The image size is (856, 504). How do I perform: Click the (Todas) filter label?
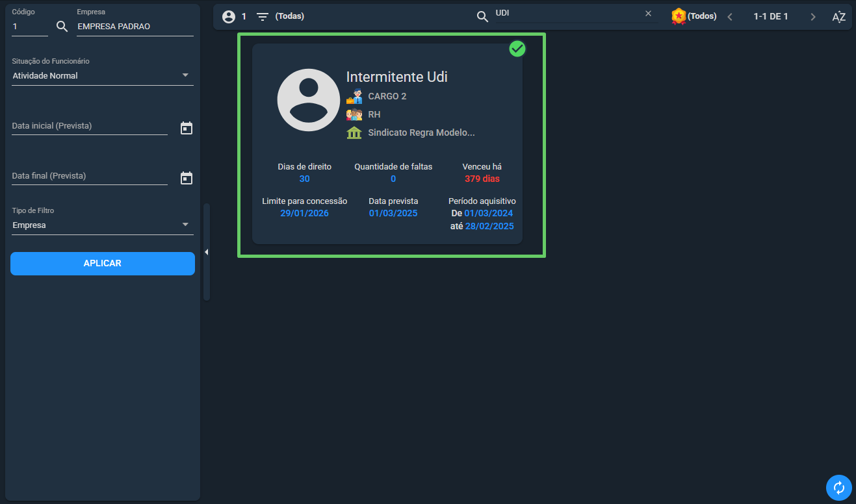click(290, 16)
